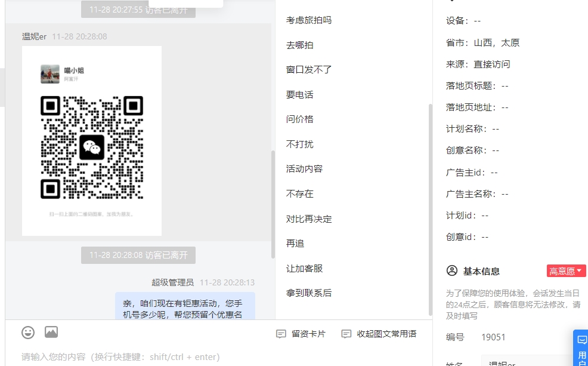Select quick phrase 问价格
This screenshot has height=366, width=588.
point(299,119)
